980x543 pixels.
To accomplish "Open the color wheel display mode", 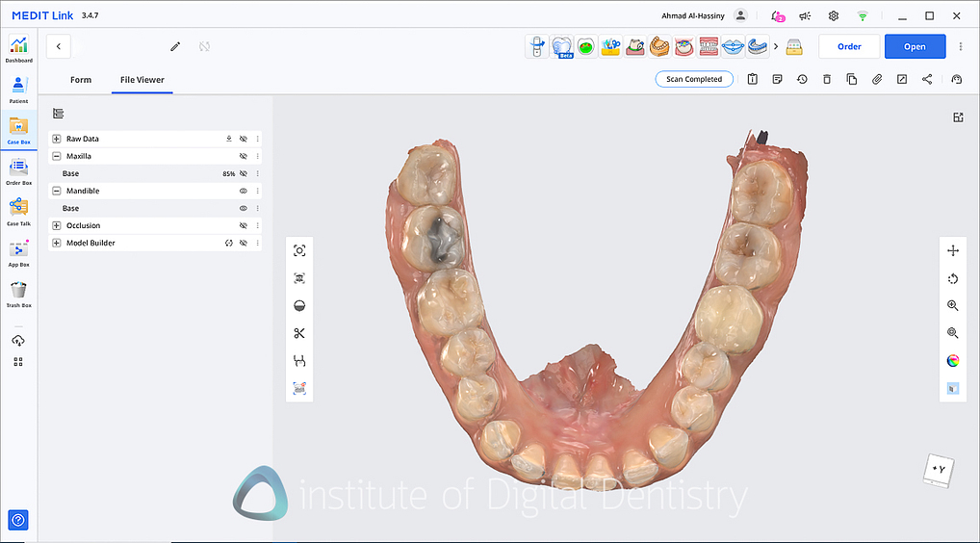I will point(952,360).
